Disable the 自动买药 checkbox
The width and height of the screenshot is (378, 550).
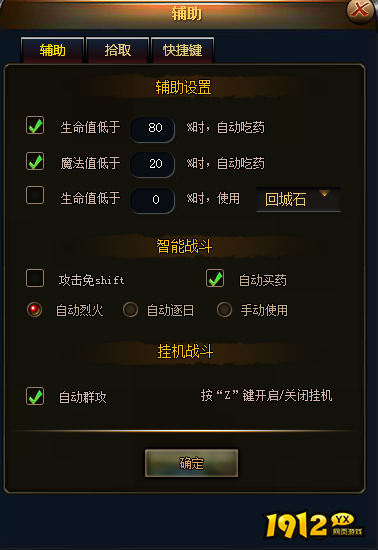click(215, 278)
